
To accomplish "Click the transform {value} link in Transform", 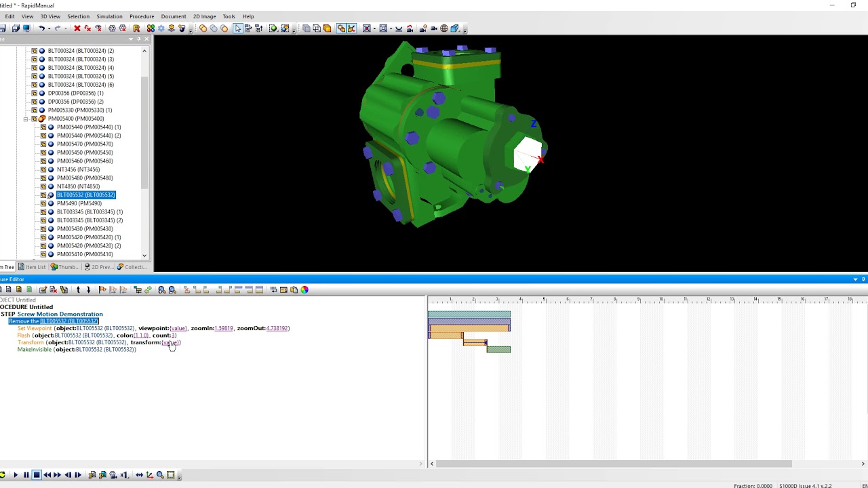I will pos(171,342).
